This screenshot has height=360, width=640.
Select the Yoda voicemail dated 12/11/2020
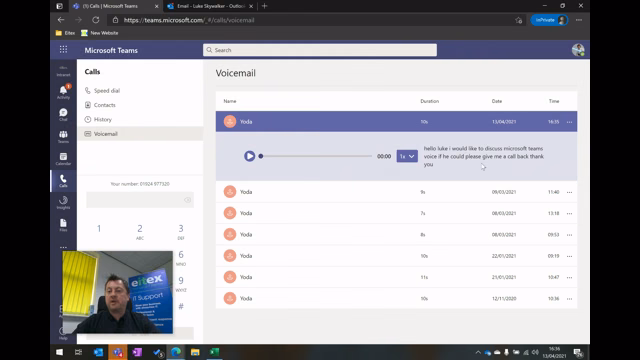pos(396,298)
